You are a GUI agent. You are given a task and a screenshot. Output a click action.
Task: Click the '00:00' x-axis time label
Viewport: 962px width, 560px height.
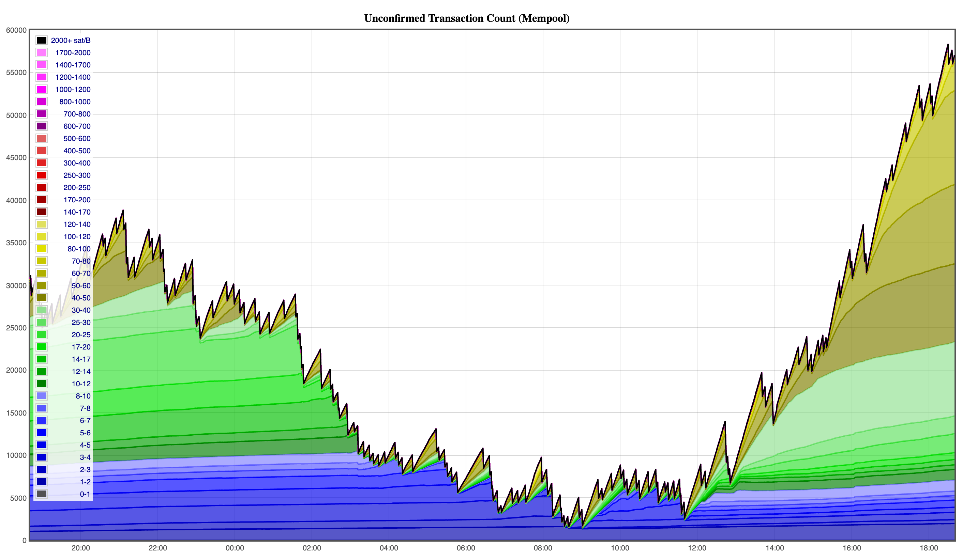235,548
